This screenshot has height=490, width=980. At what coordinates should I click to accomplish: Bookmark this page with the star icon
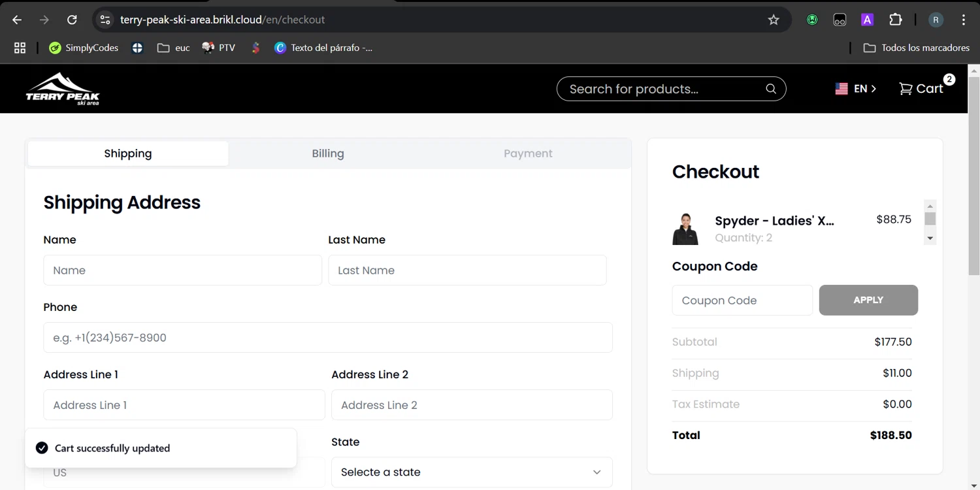tap(774, 20)
